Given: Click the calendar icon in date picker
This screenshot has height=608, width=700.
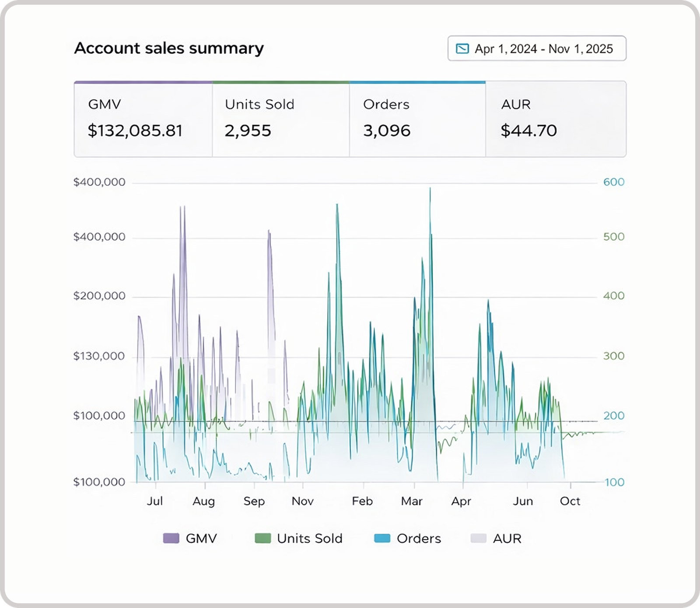Looking at the screenshot, I should [462, 49].
